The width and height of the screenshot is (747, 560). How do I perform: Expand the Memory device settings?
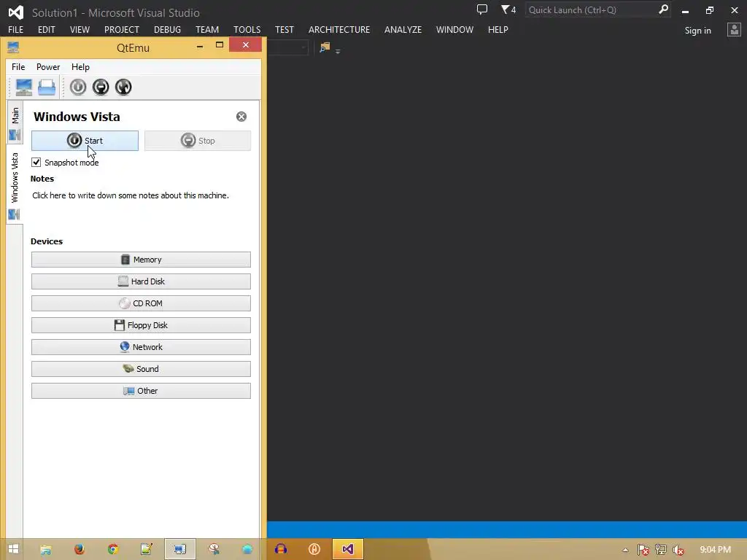(x=141, y=260)
